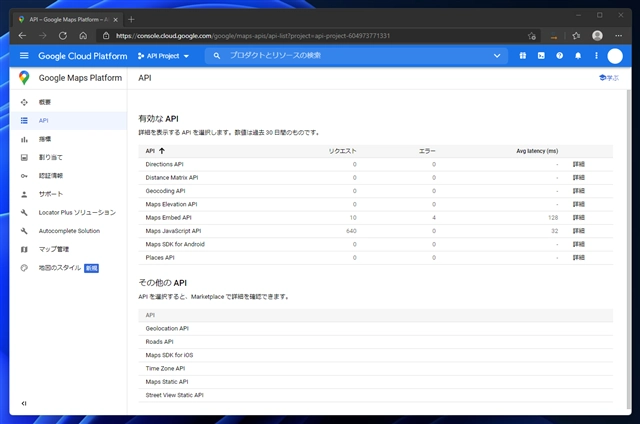This screenshot has height=424, width=640.
Task: Select the Directions API row name
Action: (x=164, y=164)
